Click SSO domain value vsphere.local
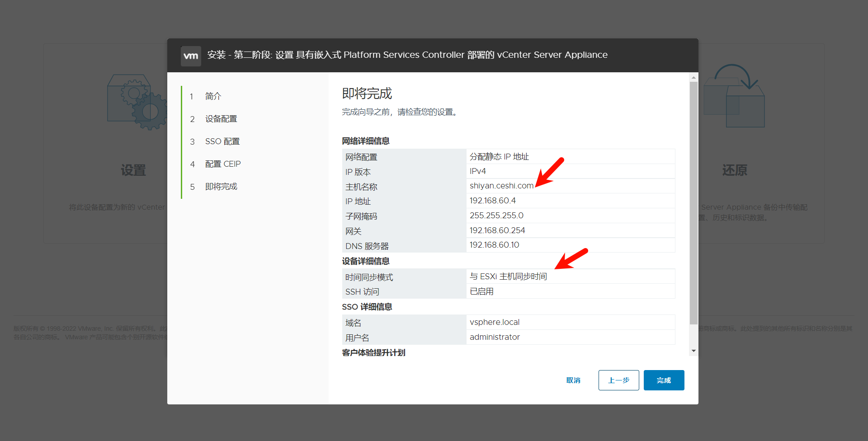This screenshot has height=441, width=868. [x=495, y=322]
